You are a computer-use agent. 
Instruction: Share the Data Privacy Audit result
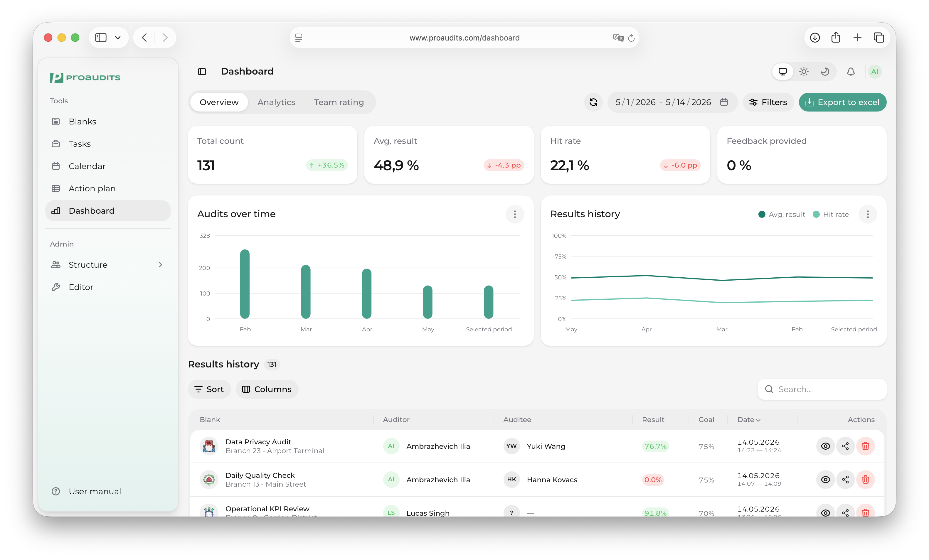[845, 446]
